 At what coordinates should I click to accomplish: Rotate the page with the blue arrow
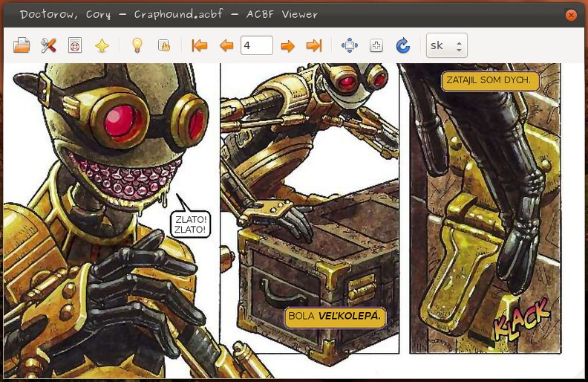point(403,45)
